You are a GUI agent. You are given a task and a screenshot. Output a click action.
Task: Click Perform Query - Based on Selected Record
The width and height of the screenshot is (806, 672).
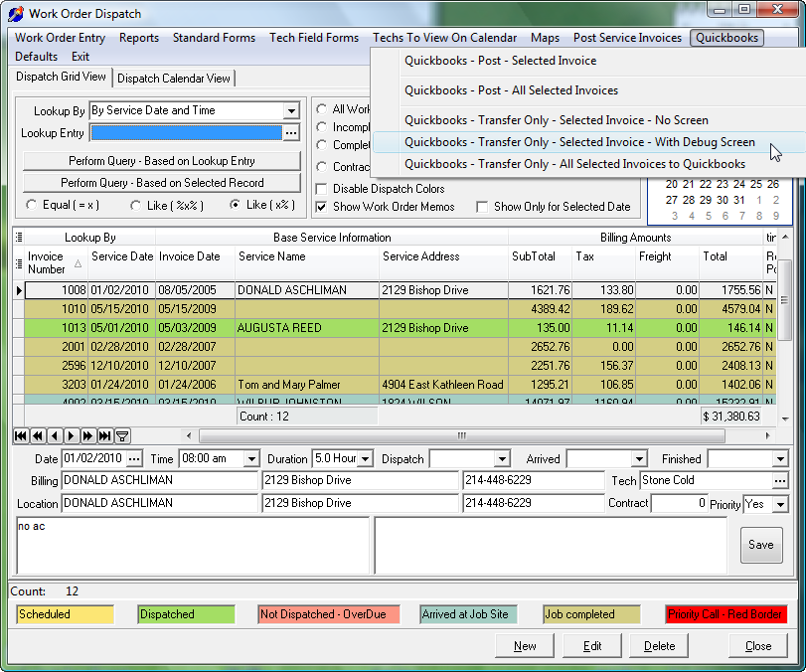pos(162,183)
